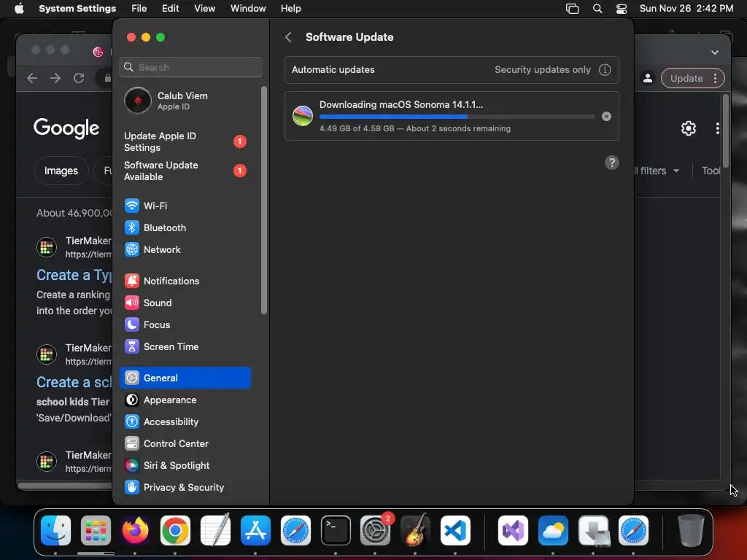Open the Google apps dots menu

(x=718, y=128)
